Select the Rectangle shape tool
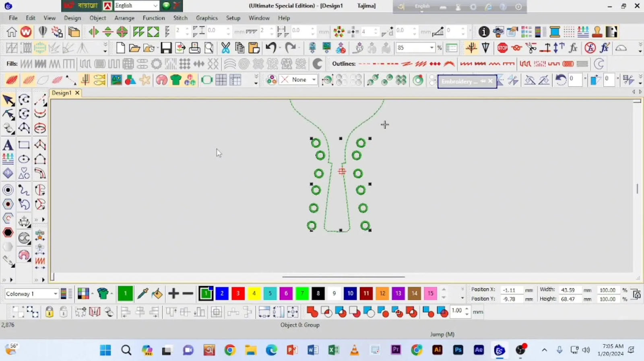Screen dimensions: 644x361 point(24,145)
